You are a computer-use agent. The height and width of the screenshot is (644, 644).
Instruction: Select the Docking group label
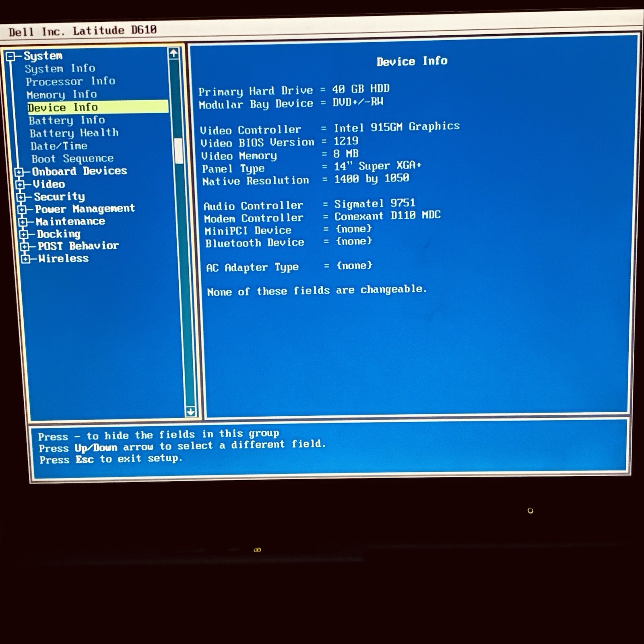tap(58, 234)
